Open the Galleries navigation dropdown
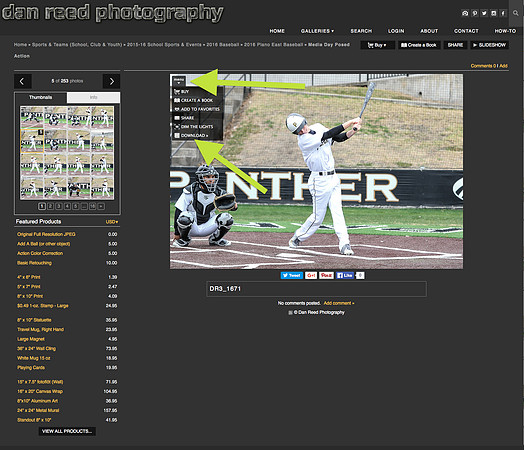The width and height of the screenshot is (524, 450). 317,31
